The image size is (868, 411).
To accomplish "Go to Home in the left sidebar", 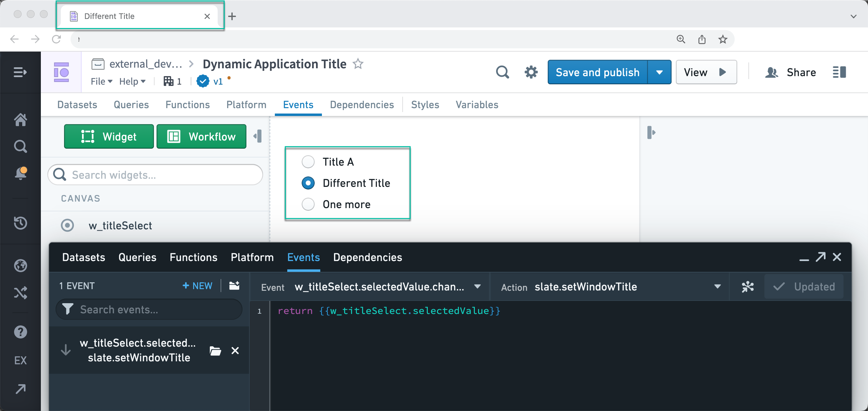I will [21, 120].
